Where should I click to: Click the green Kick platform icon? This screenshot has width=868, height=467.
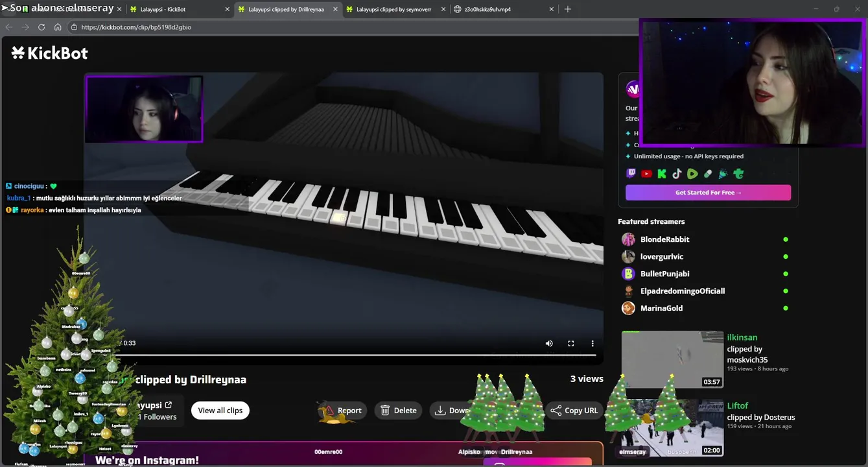pos(662,174)
